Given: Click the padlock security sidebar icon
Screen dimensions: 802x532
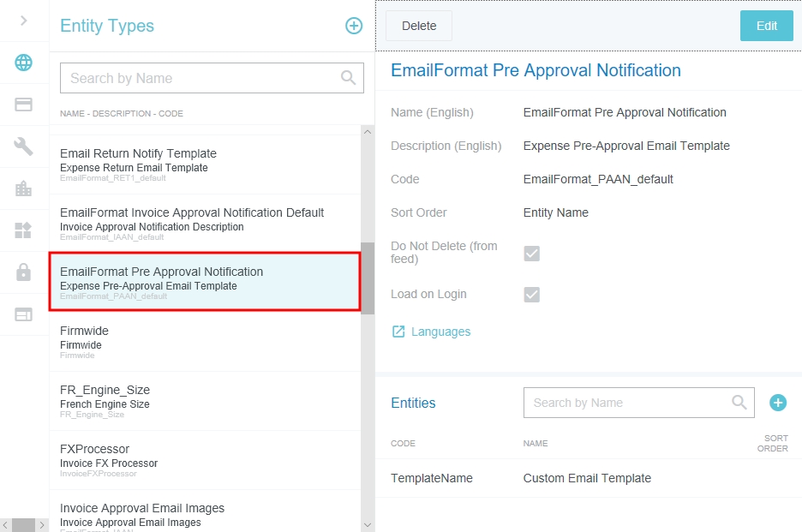Looking at the screenshot, I should (x=24, y=272).
